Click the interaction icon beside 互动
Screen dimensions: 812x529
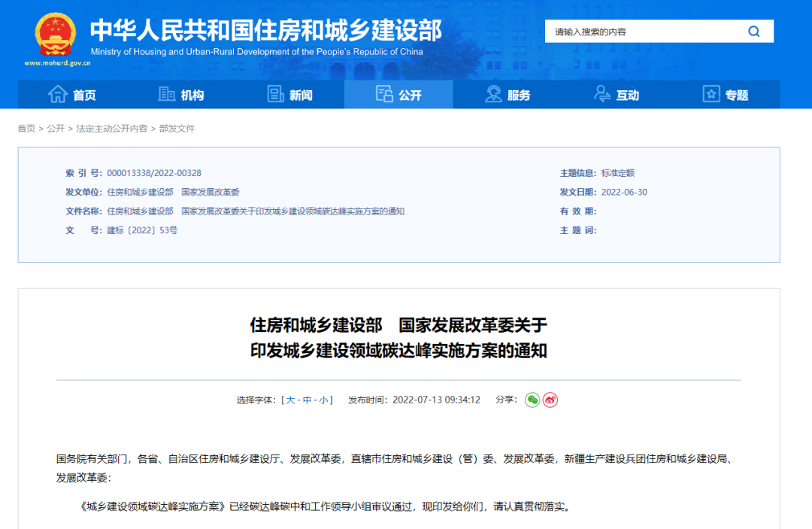(602, 94)
